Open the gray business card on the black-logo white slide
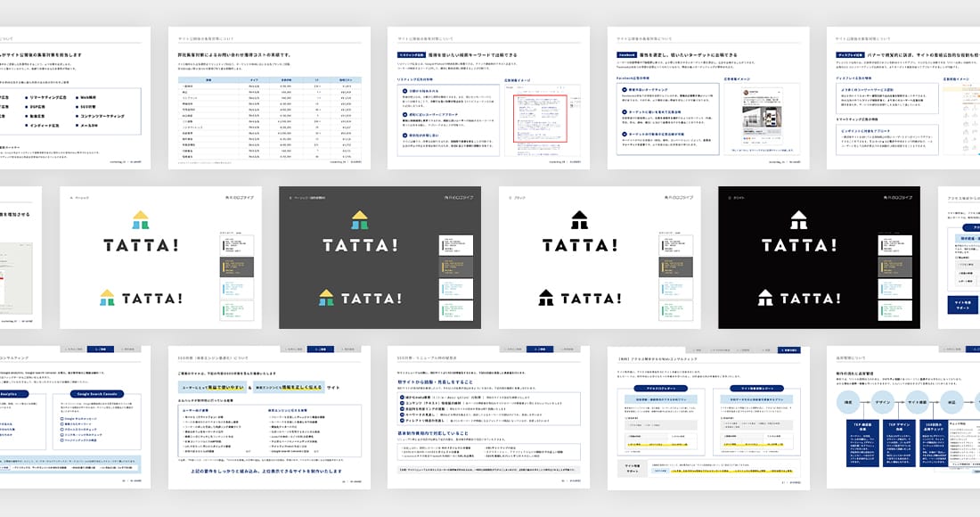 coord(676,267)
